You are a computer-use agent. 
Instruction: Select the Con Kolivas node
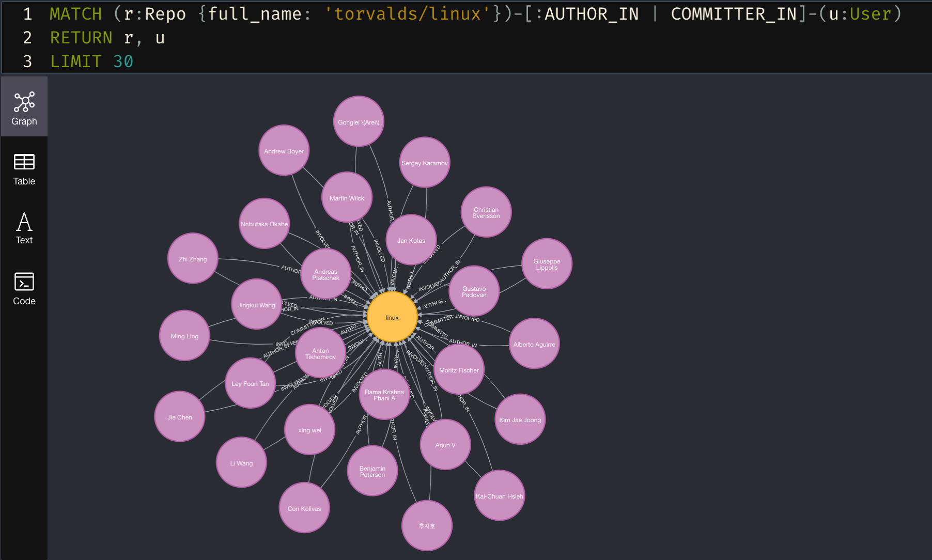tap(304, 508)
